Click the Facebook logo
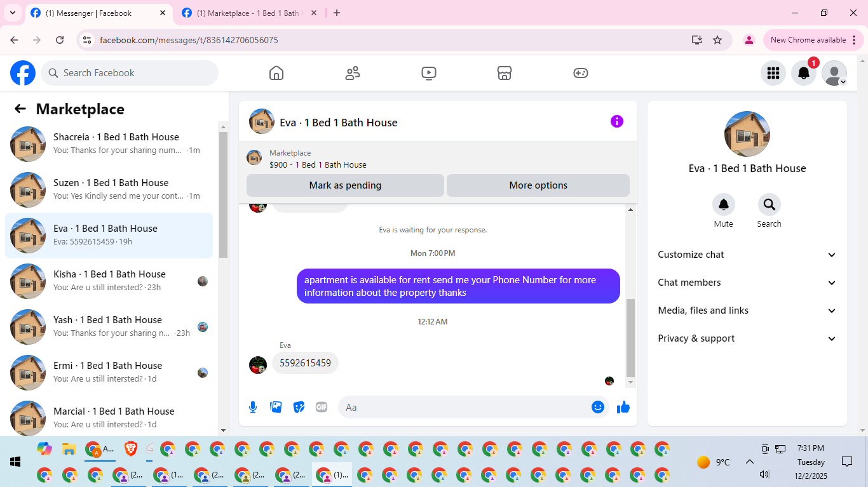The width and height of the screenshot is (868, 487). click(23, 73)
